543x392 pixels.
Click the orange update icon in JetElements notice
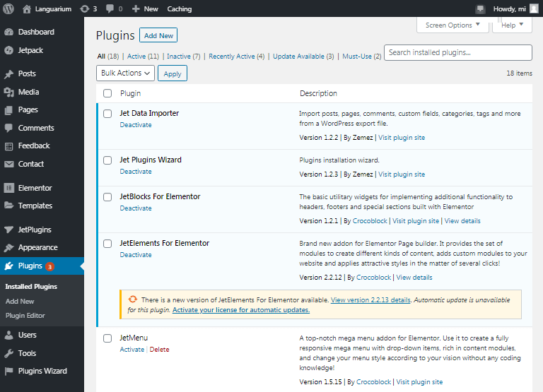point(133,299)
